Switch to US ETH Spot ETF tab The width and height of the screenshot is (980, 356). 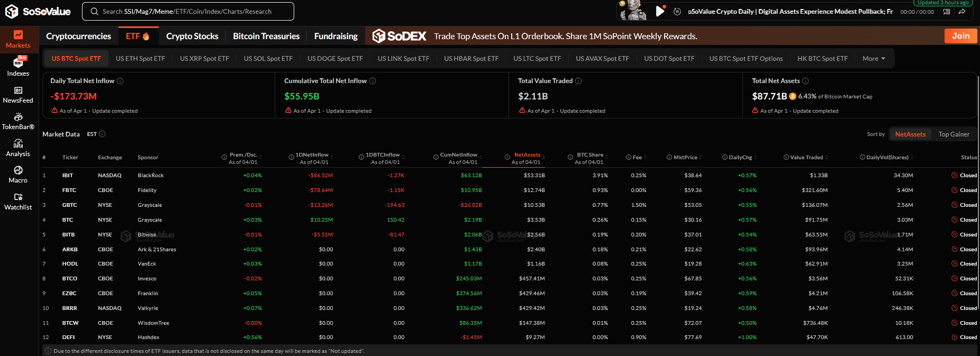click(x=140, y=58)
